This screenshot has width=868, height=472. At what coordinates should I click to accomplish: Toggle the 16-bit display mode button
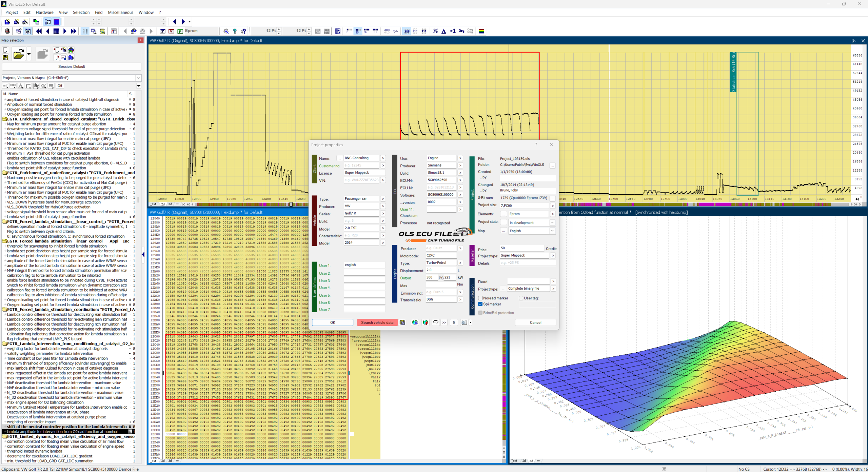358,31
